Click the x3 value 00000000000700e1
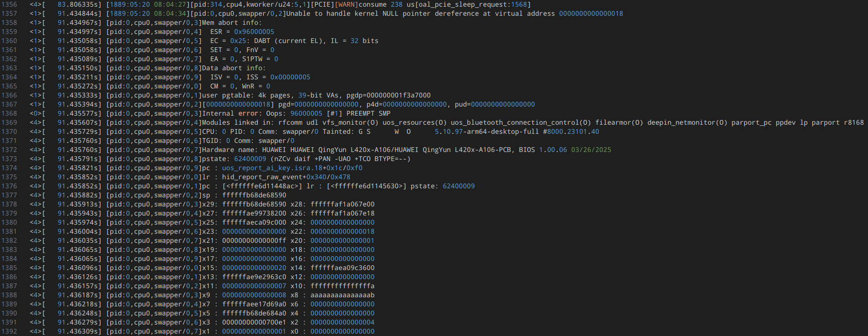The height and width of the screenshot is (336, 868). tap(254, 322)
